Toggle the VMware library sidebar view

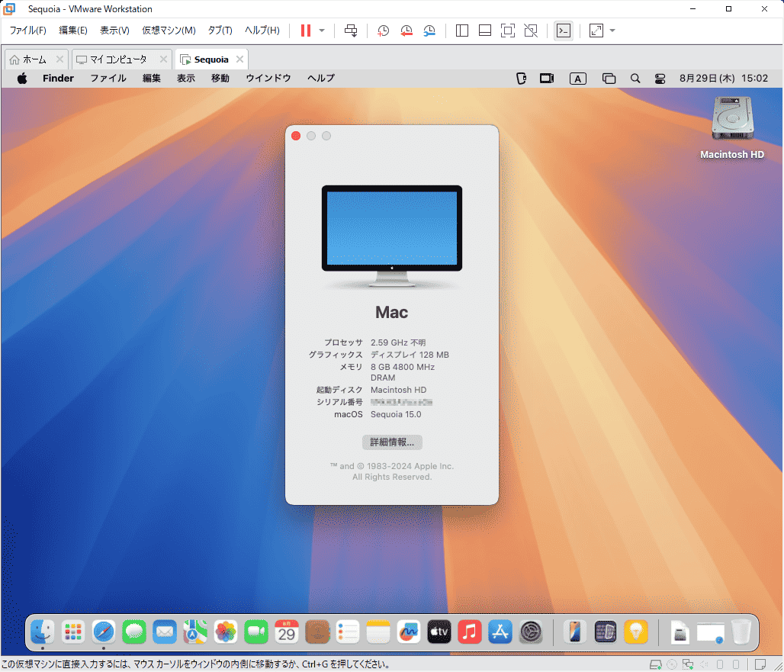462,31
